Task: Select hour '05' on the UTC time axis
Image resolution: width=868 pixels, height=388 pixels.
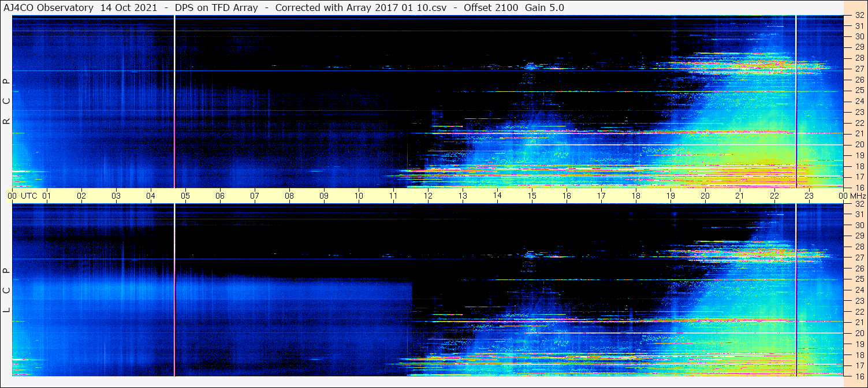Action: click(185, 196)
